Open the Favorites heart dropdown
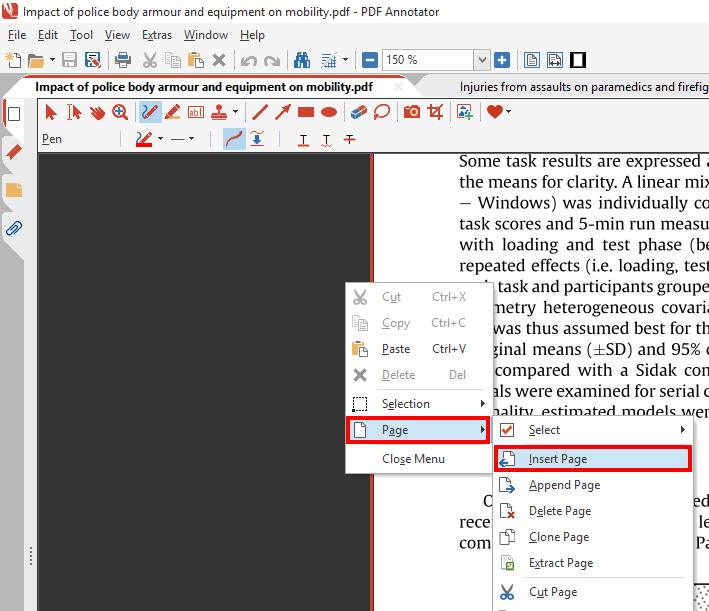 pos(508,111)
